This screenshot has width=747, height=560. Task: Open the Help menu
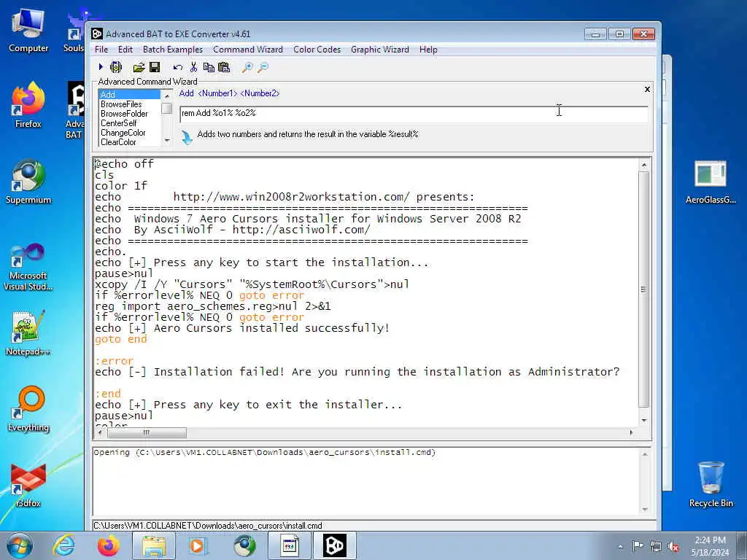428,50
